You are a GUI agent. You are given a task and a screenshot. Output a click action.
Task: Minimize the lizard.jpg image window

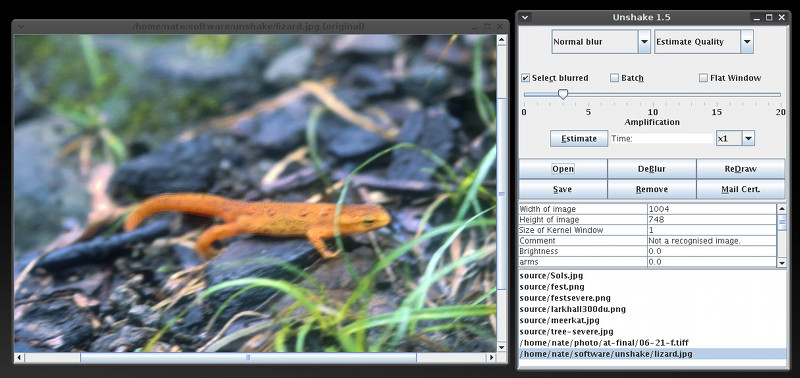tap(476, 27)
